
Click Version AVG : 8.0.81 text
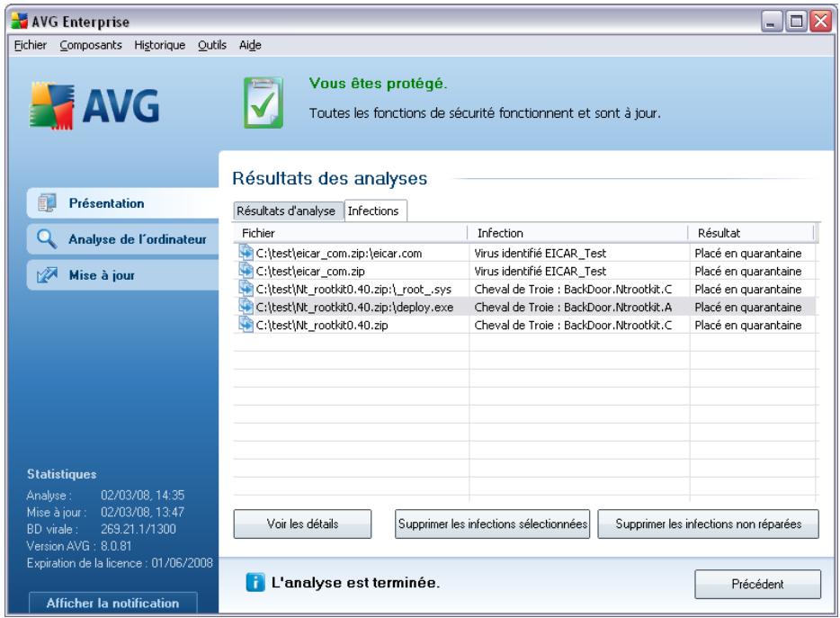79,546
